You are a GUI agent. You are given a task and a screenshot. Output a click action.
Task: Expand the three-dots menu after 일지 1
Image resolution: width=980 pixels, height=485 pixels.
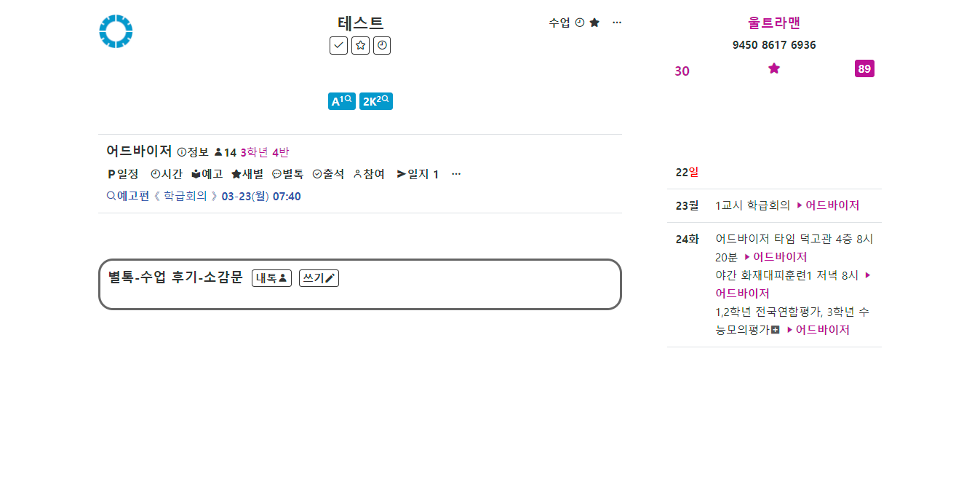click(x=456, y=174)
